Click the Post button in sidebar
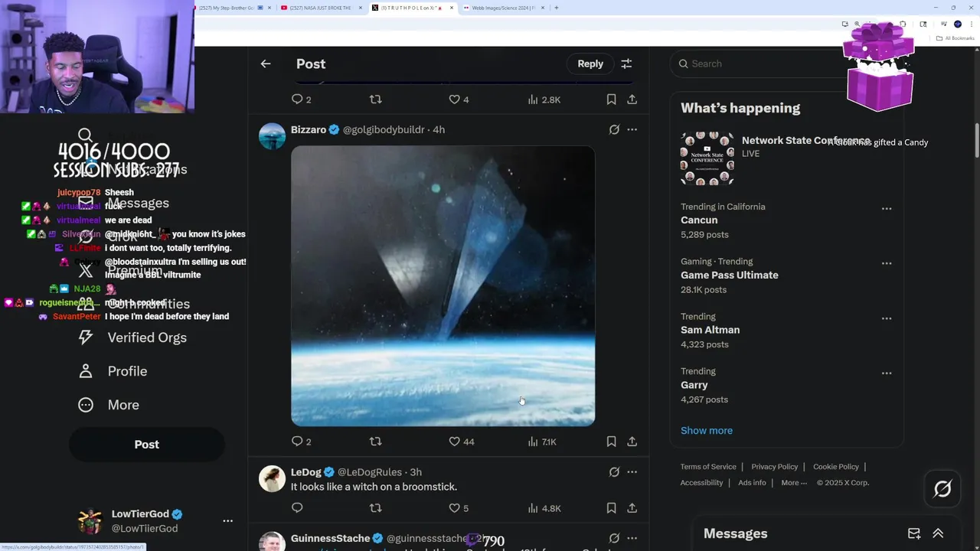Viewport: 980px width, 551px height. 147,445
